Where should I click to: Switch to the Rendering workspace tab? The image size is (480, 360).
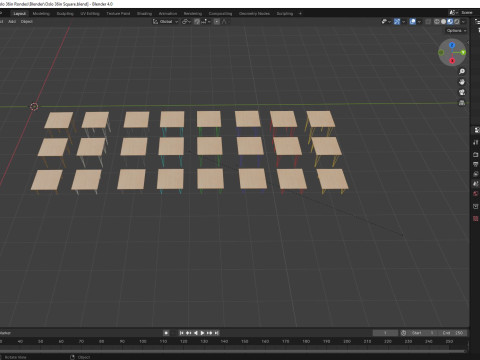[x=193, y=14]
